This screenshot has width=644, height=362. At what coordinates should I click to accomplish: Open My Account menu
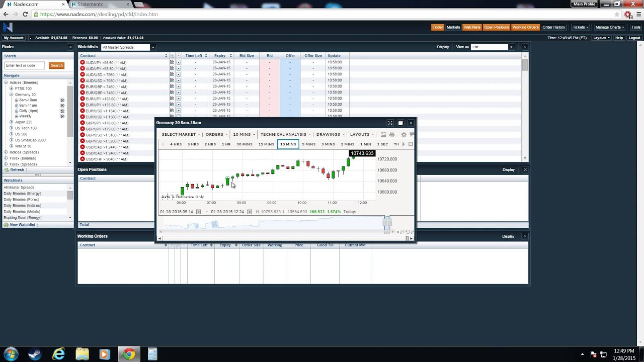point(14,38)
